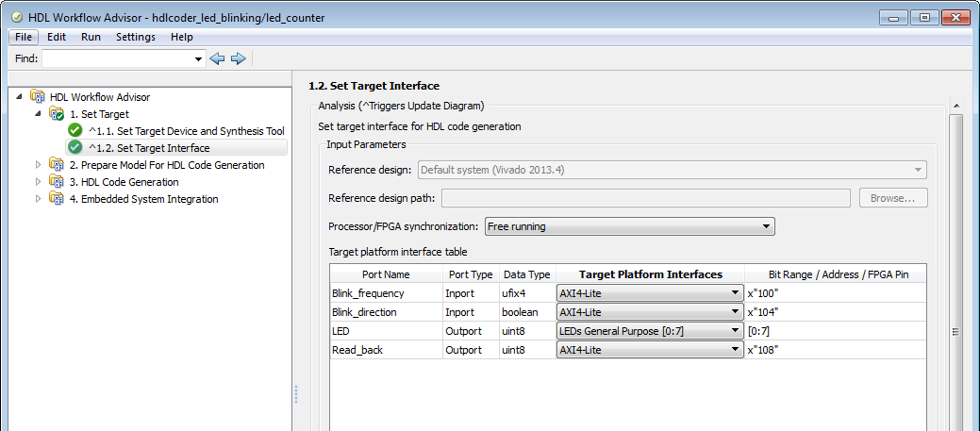Collapse the Set Target tree node
The height and width of the screenshot is (431, 980).
click(x=39, y=113)
